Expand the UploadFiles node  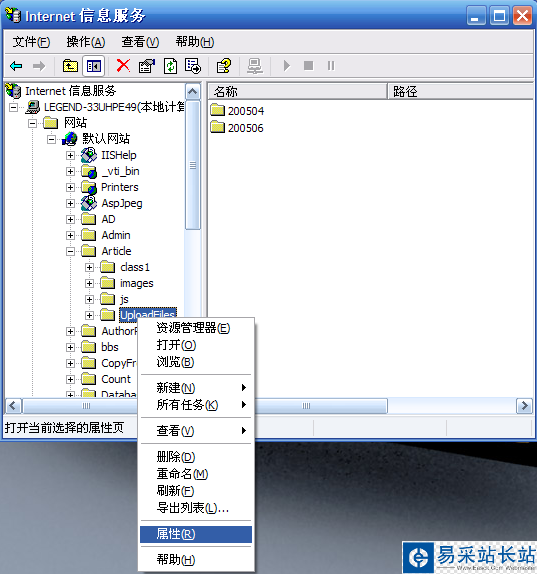89,315
